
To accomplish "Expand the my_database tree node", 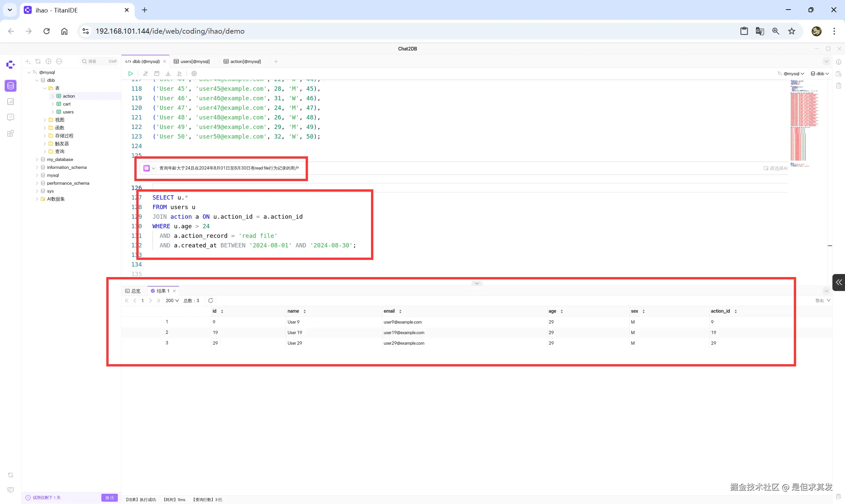I will 37,159.
